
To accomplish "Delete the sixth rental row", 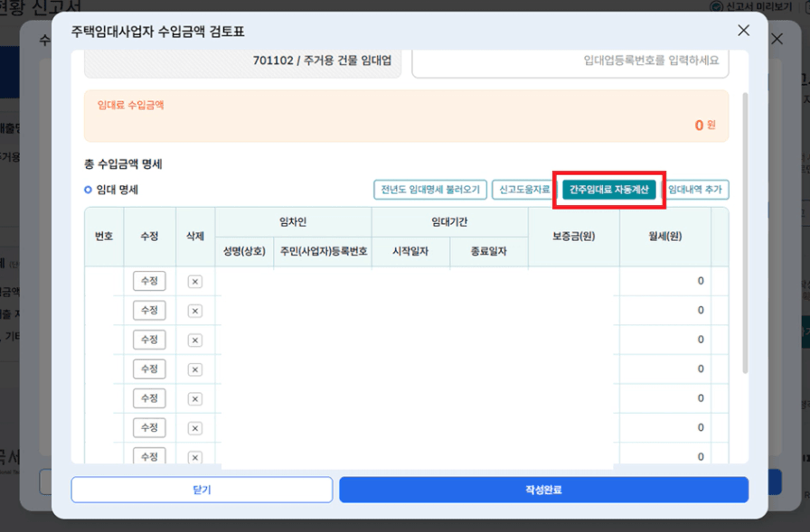I will (194, 427).
